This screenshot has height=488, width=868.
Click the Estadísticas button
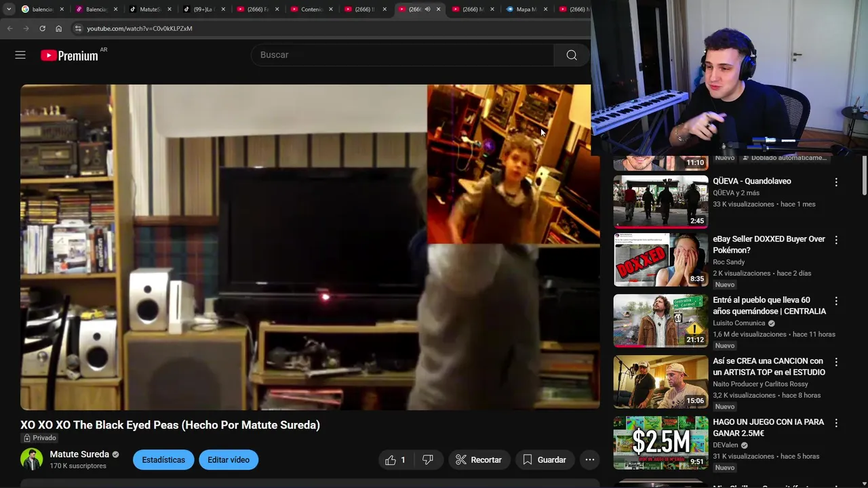[x=163, y=460]
